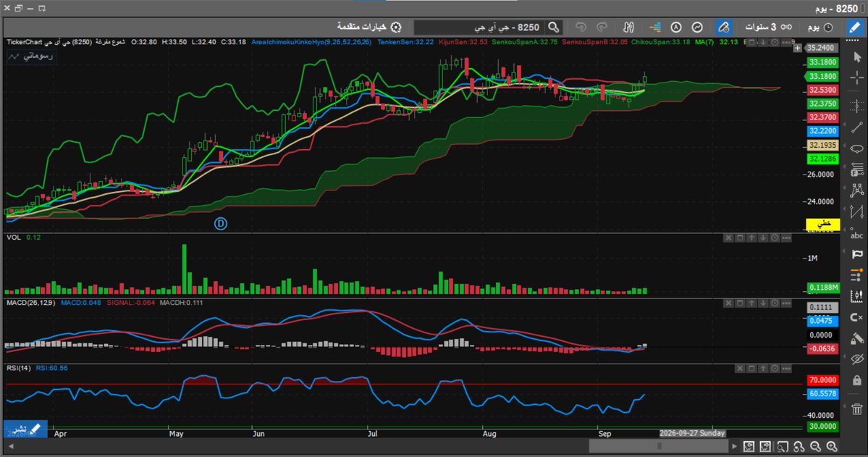868x457 pixels.
Task: Open خيارات متقدمة advanced options
Action: (x=369, y=27)
